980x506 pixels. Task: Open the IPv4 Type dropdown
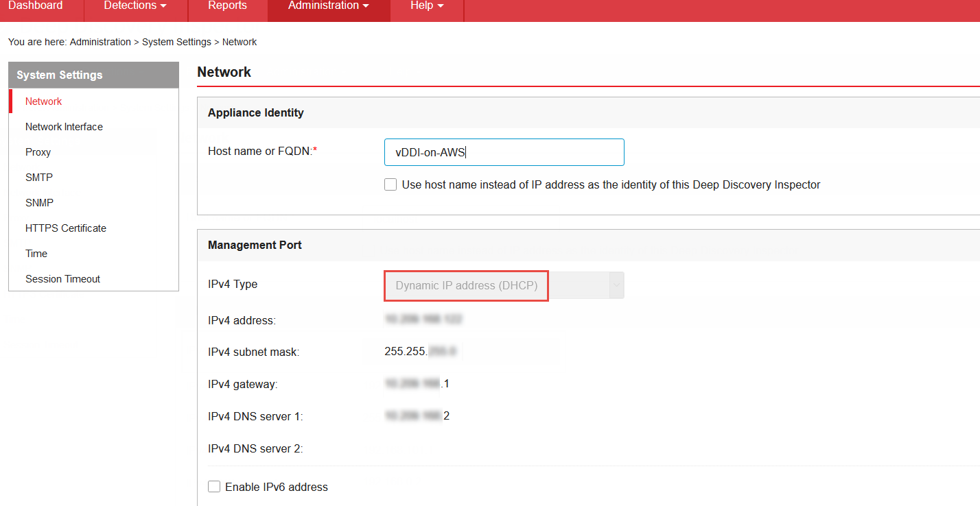[x=504, y=285]
